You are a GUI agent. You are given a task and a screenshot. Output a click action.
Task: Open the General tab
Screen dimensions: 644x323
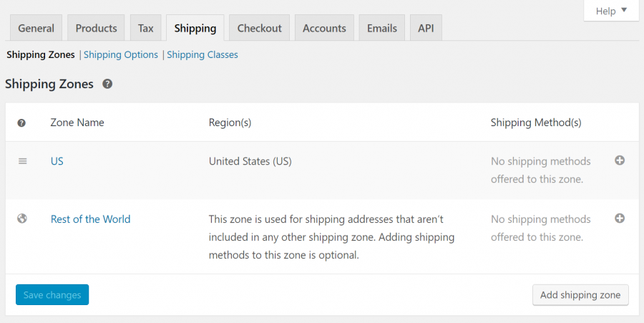pyautogui.click(x=36, y=28)
